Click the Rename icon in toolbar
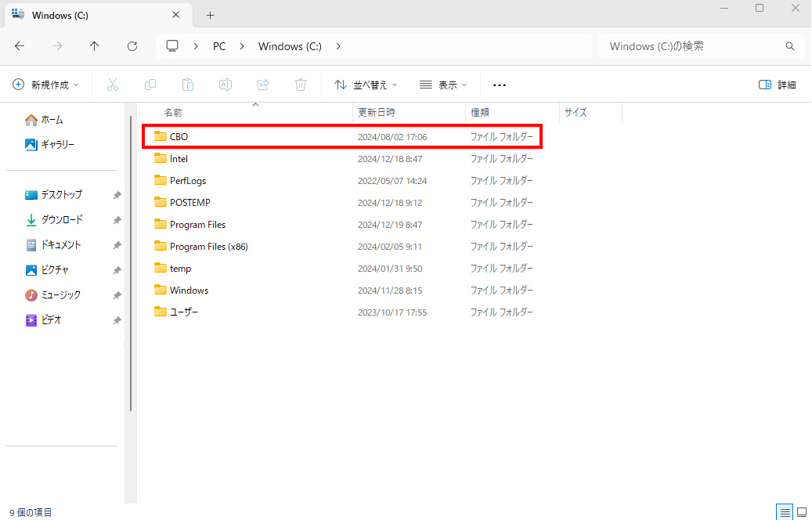This screenshot has width=812, height=520. point(226,85)
